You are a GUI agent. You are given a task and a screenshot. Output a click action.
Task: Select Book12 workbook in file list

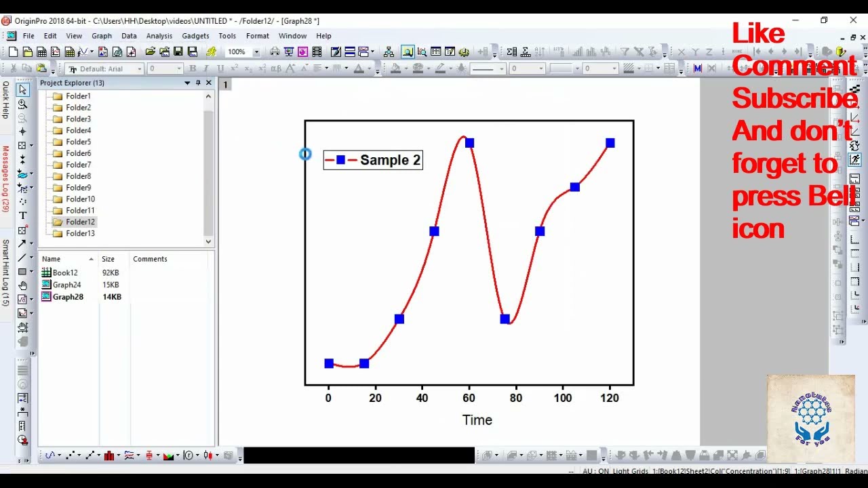coord(65,272)
